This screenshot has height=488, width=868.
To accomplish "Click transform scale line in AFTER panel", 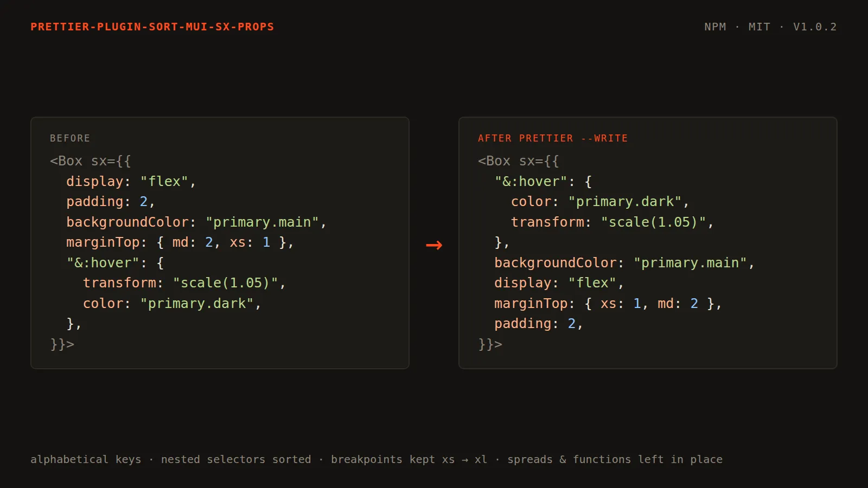I will click(x=612, y=222).
